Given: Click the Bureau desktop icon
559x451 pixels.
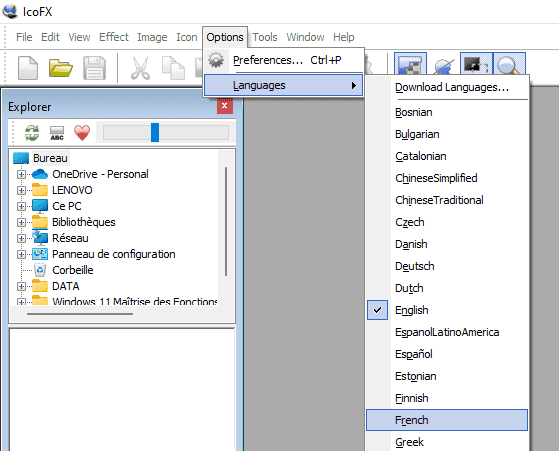Looking at the screenshot, I should tap(21, 158).
